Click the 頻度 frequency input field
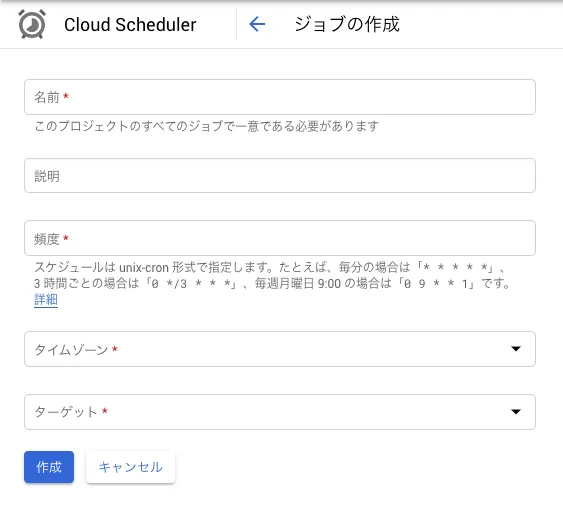 pyautogui.click(x=280, y=238)
